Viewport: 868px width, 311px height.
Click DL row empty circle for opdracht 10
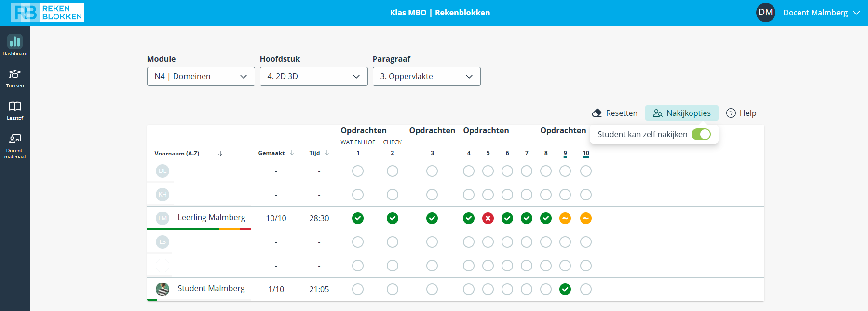(586, 171)
